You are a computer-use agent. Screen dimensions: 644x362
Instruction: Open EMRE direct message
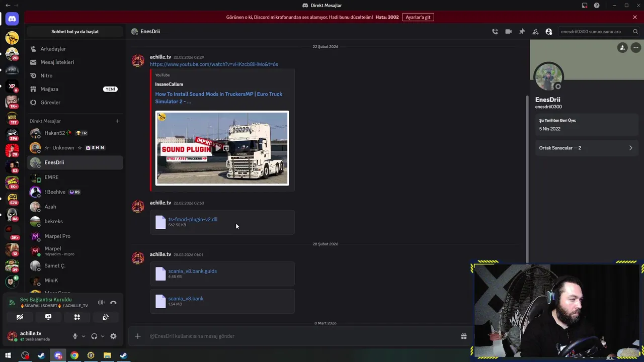click(75, 177)
